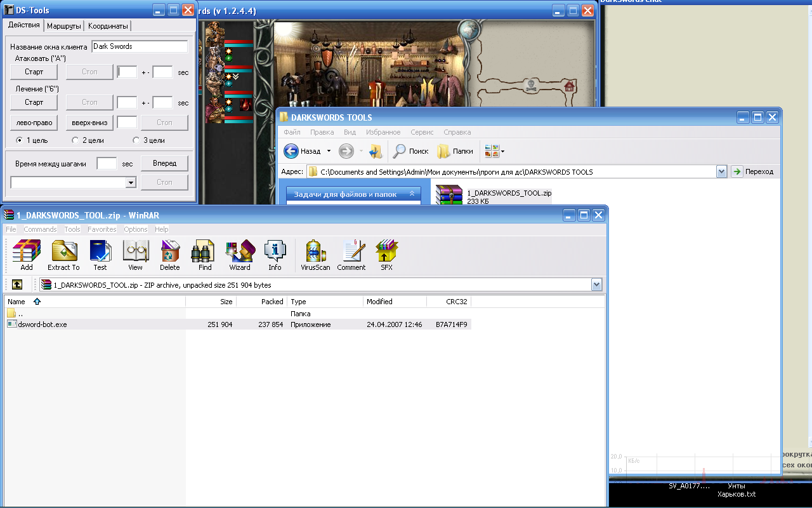812x508 pixels.
Task: Click the вверх-вниз button
Action: pos(89,122)
